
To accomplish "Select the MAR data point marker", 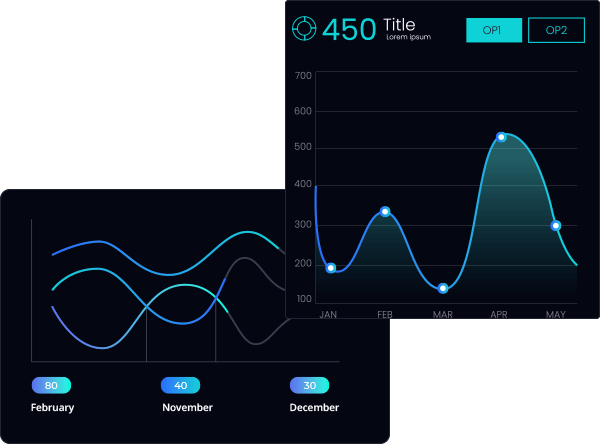I will [x=443, y=288].
